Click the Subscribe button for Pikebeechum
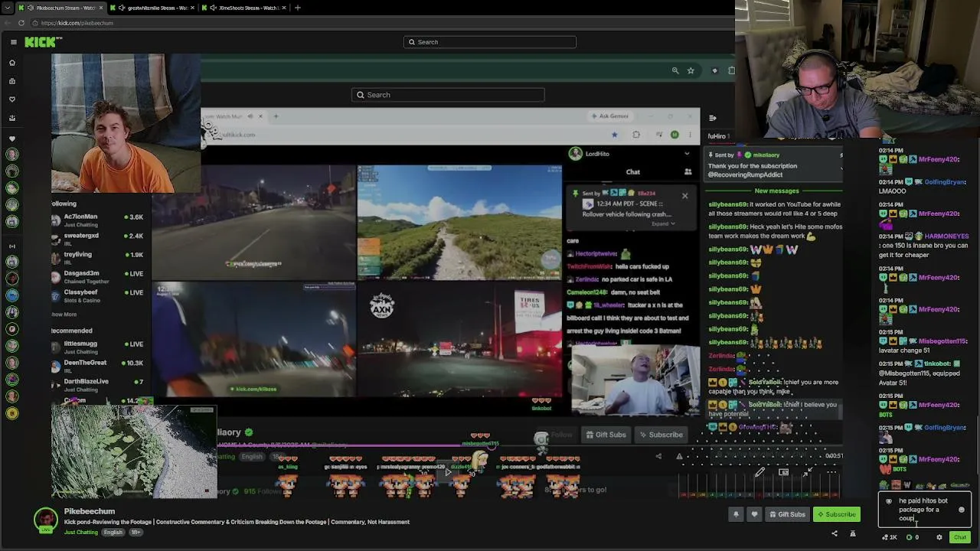980x551 pixels. tap(836, 514)
